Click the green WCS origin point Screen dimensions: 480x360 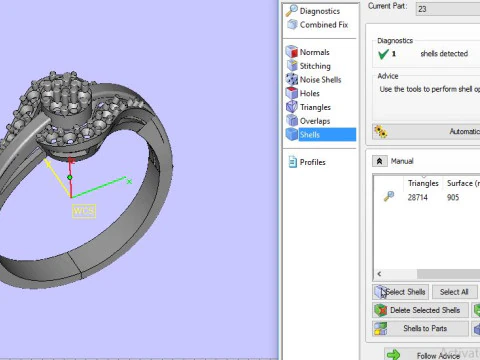(x=70, y=177)
